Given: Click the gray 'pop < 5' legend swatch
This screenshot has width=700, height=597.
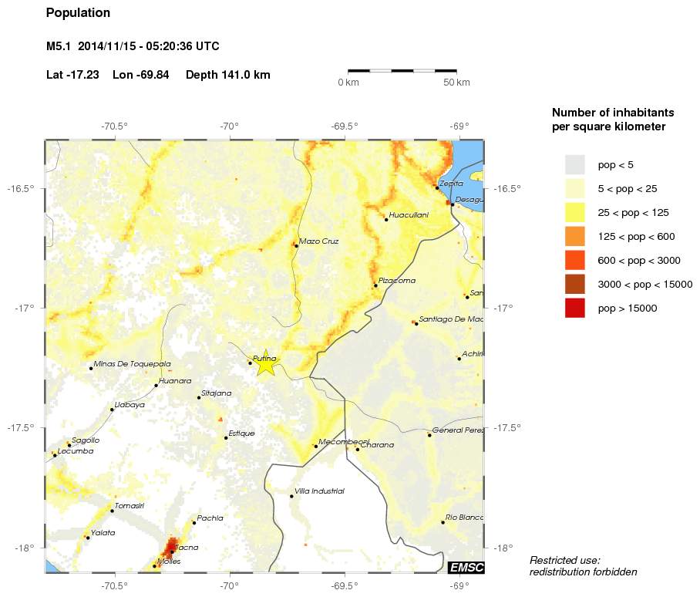Looking at the screenshot, I should tap(575, 164).
